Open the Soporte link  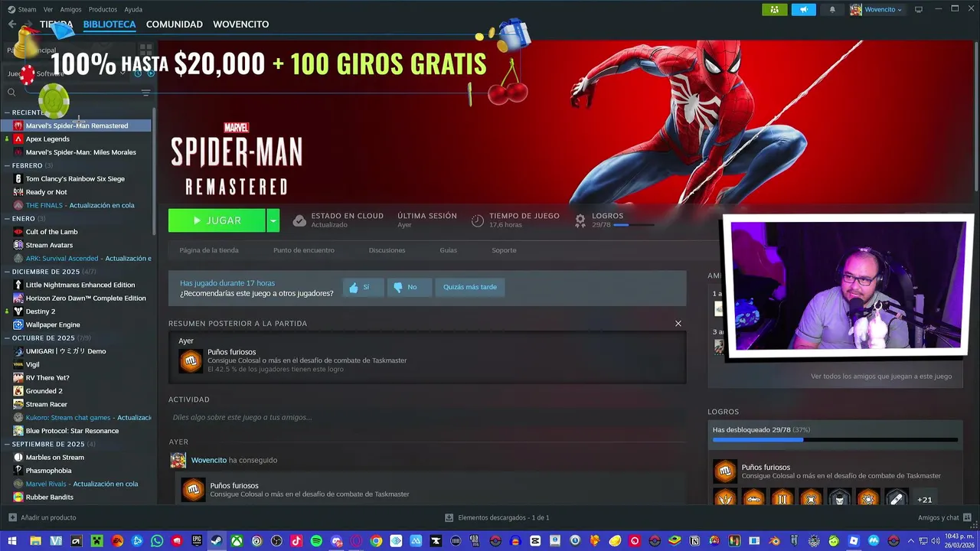(504, 250)
